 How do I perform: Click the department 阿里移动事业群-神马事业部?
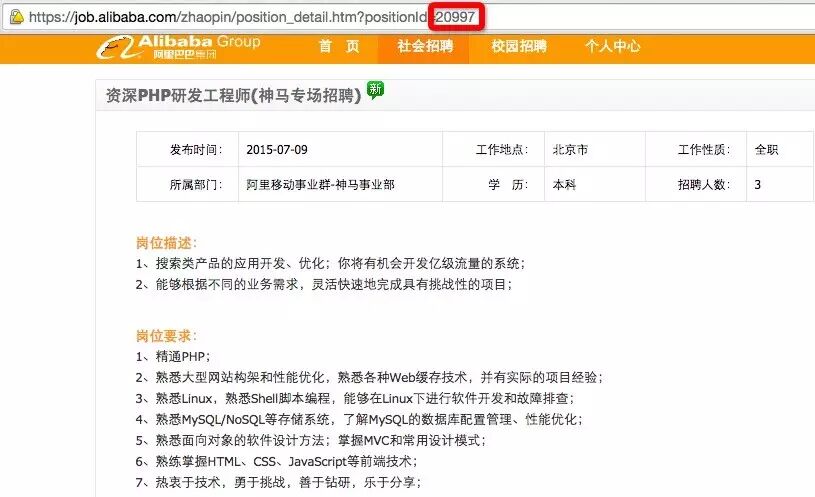[320, 185]
